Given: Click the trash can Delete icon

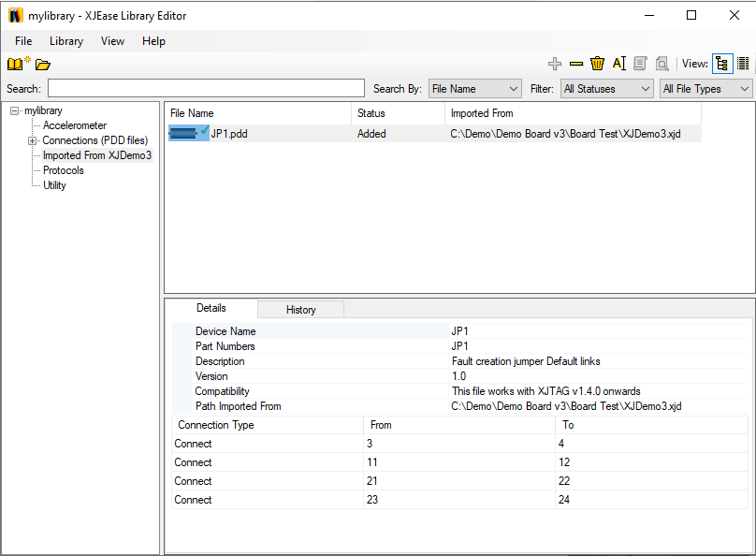Looking at the screenshot, I should point(597,64).
